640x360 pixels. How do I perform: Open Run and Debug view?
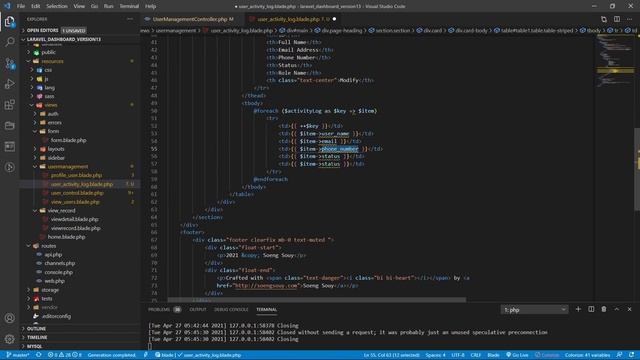pyautogui.click(x=9, y=84)
